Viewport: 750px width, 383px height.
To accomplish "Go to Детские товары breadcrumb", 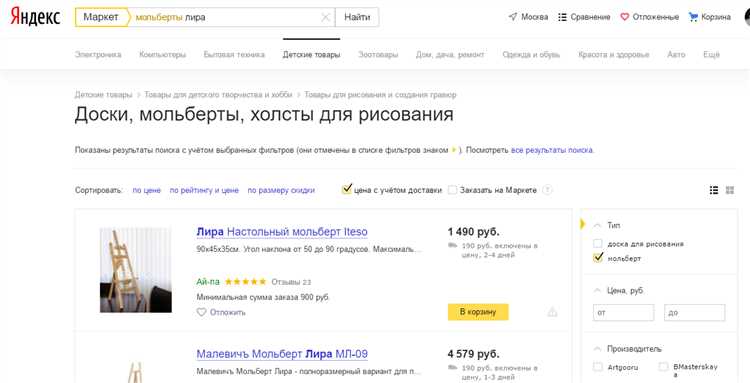I will [103, 95].
